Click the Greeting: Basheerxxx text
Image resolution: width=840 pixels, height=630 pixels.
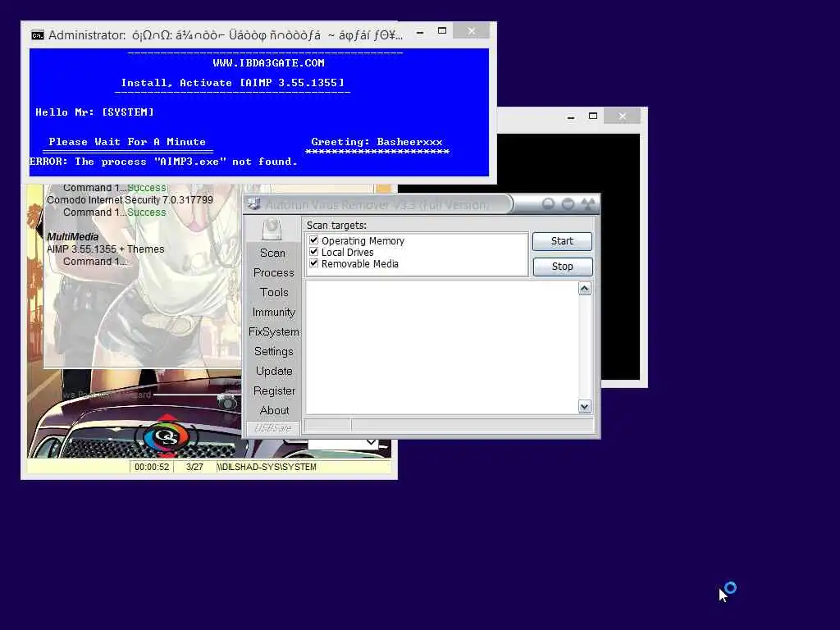point(377,142)
